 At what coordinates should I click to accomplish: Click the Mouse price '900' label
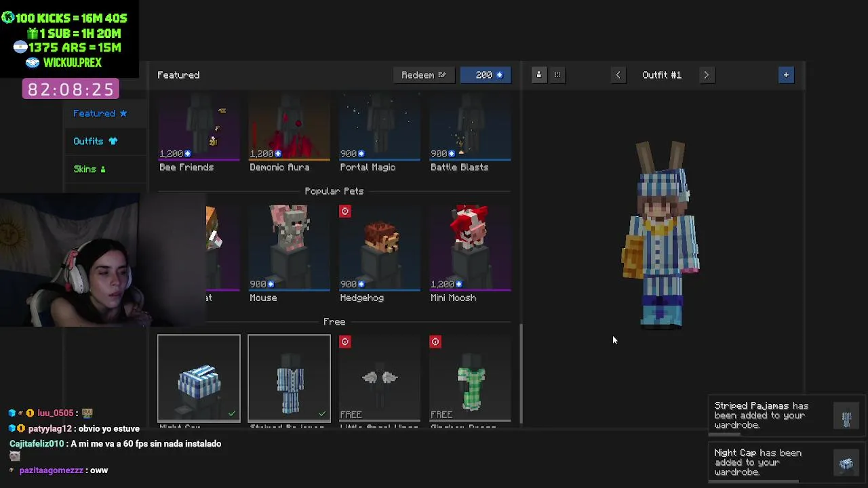click(x=262, y=284)
